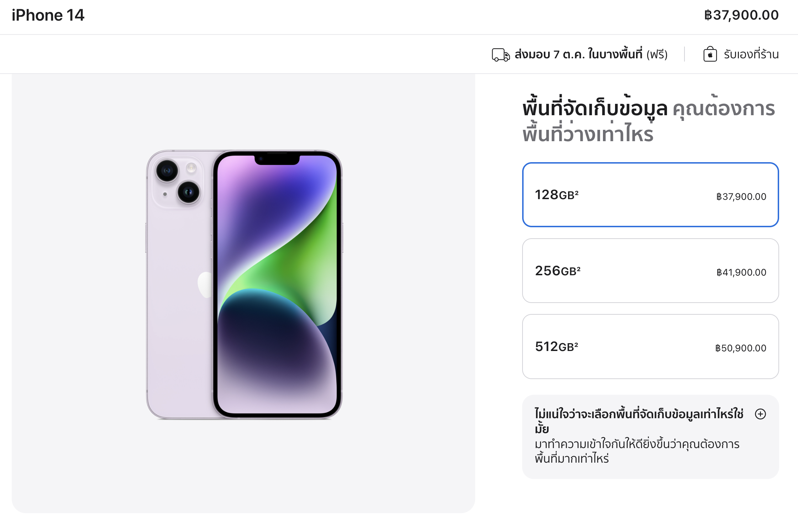Click the ฿50,900.00 price label
Image resolution: width=798 pixels, height=532 pixels.
click(x=741, y=348)
